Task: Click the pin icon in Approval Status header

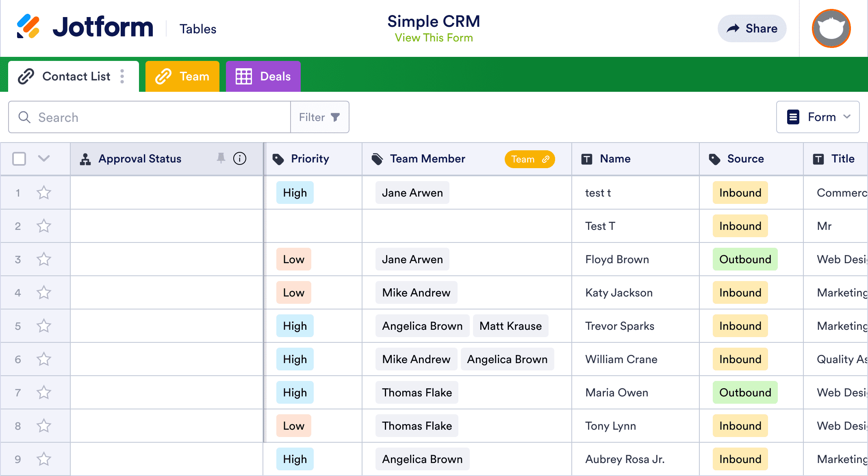Action: (x=221, y=159)
